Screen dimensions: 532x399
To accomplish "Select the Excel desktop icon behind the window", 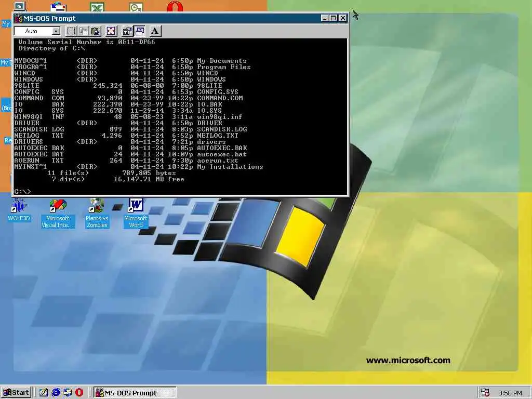I will 97,7.
